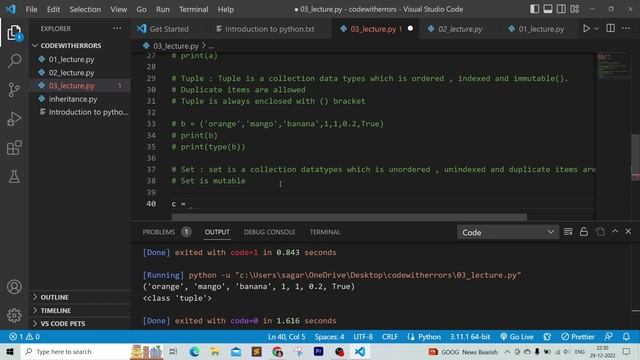Viewport: 640px width, 360px height.
Task: Run the Python file with the play button
Action: coord(586,29)
